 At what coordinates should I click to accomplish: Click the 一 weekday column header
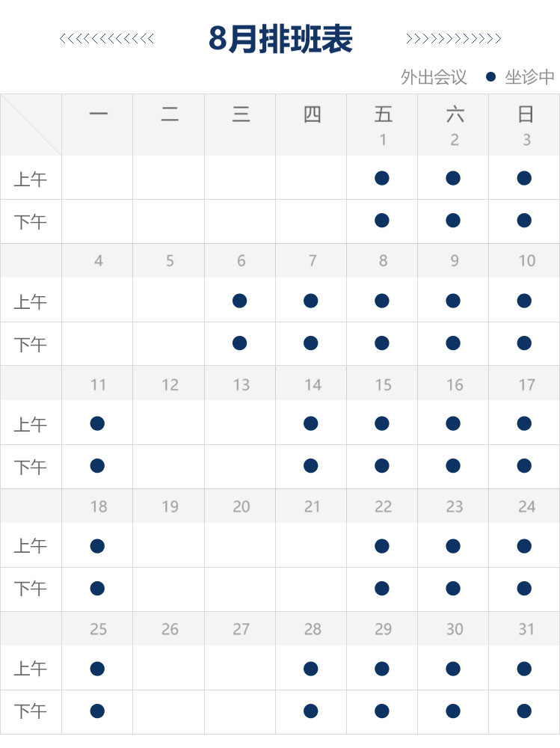[98, 114]
